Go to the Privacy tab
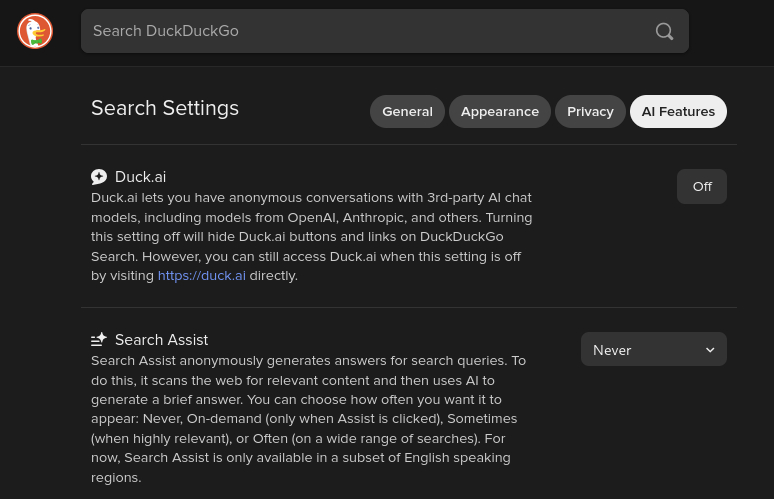The image size is (774, 499). click(590, 112)
